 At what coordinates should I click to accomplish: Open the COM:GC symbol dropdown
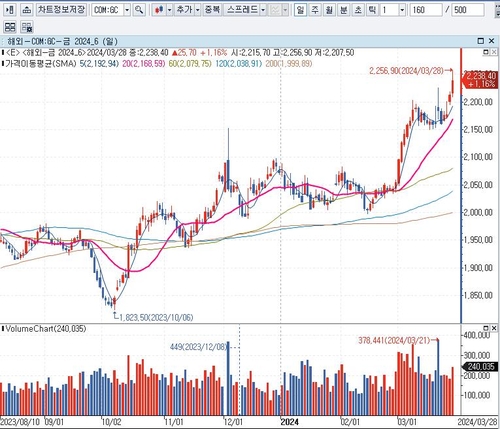tap(127, 10)
